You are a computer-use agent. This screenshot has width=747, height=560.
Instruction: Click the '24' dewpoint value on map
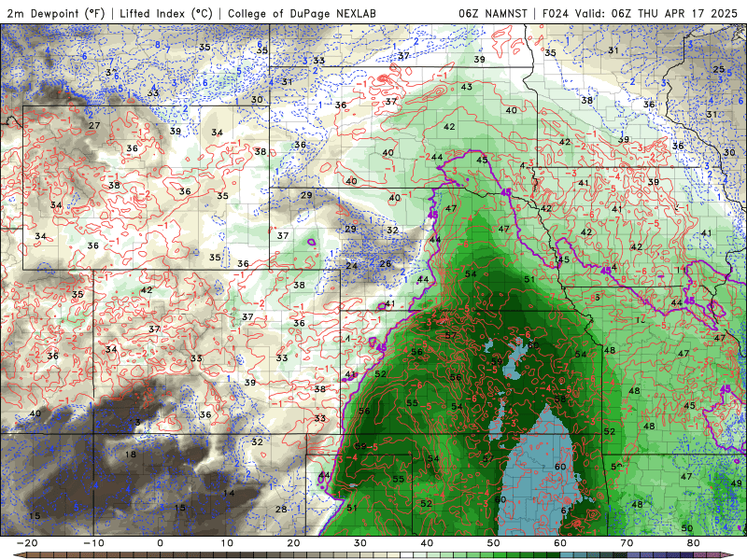click(x=352, y=266)
